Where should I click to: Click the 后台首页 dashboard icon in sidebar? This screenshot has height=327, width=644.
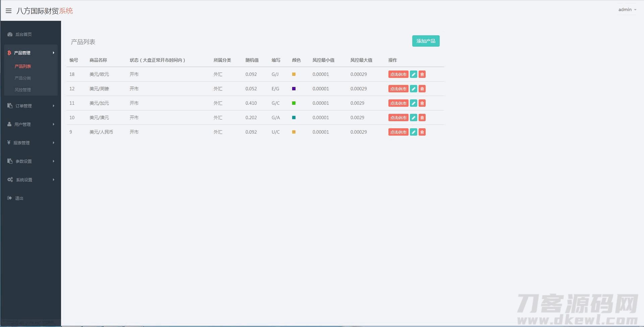tap(10, 34)
